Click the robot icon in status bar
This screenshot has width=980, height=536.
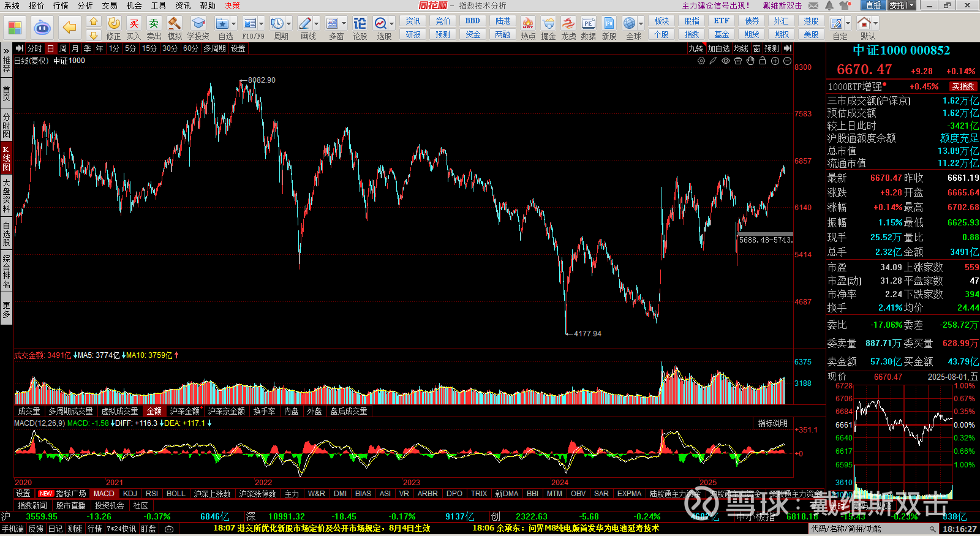pos(169,529)
